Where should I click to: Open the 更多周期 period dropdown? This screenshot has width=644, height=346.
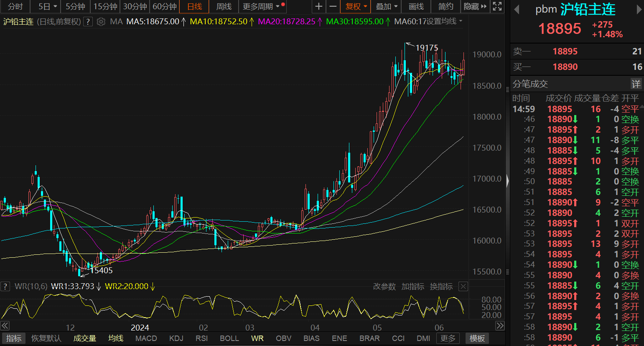(x=258, y=7)
